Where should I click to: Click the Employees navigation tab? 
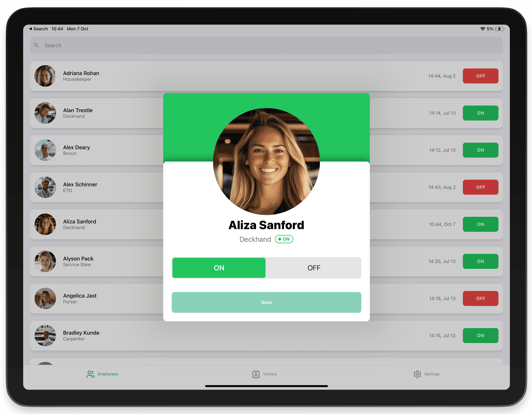pyautogui.click(x=101, y=374)
